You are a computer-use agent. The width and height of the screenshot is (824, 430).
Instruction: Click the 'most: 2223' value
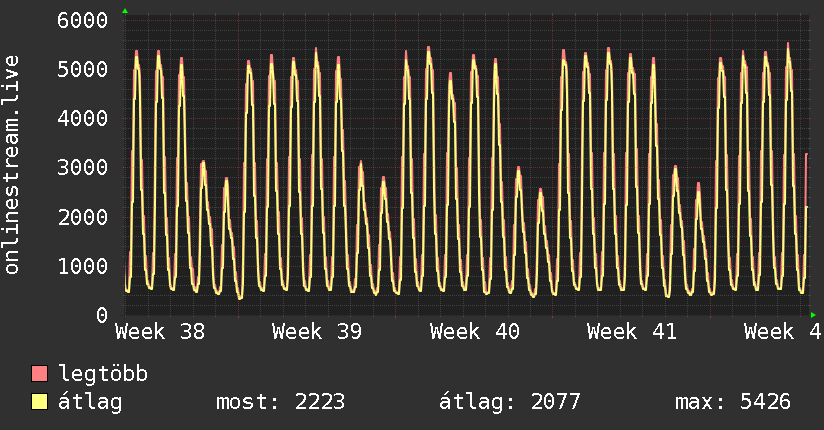point(281,402)
